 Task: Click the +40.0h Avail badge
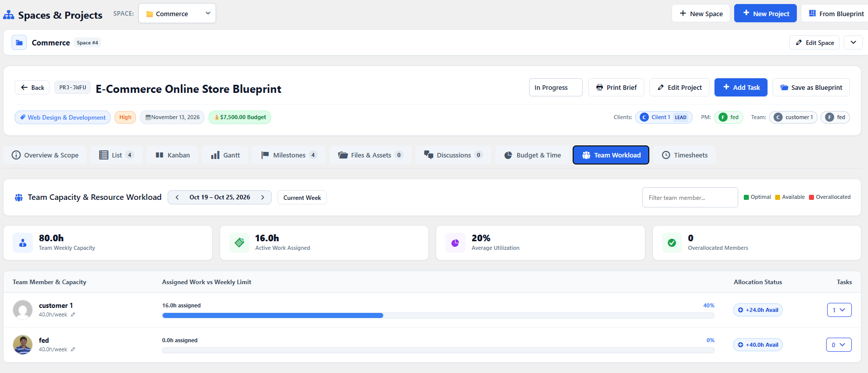758,345
